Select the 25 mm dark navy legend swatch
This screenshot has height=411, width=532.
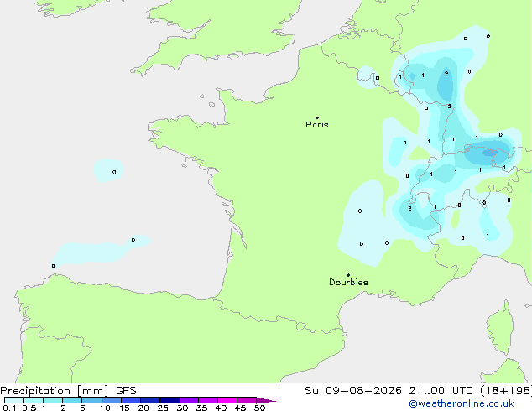[170, 400]
